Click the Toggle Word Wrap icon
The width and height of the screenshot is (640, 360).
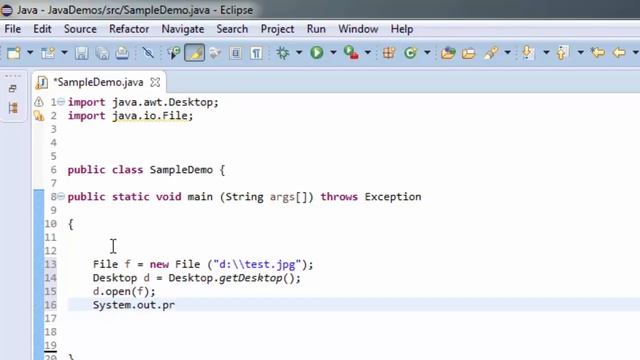[x=215, y=53]
